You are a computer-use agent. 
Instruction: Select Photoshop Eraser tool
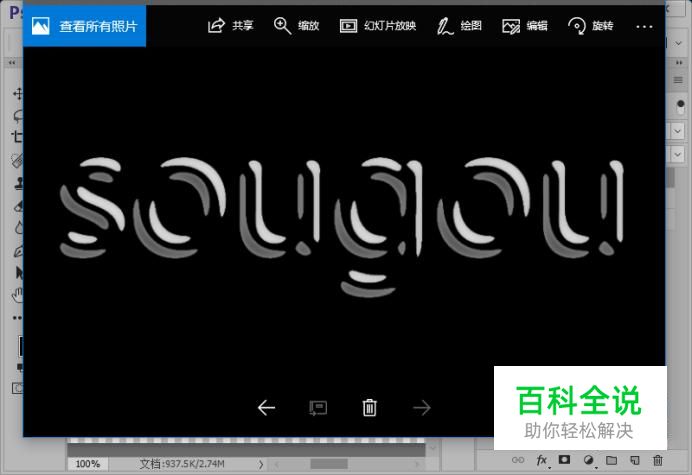(x=19, y=206)
